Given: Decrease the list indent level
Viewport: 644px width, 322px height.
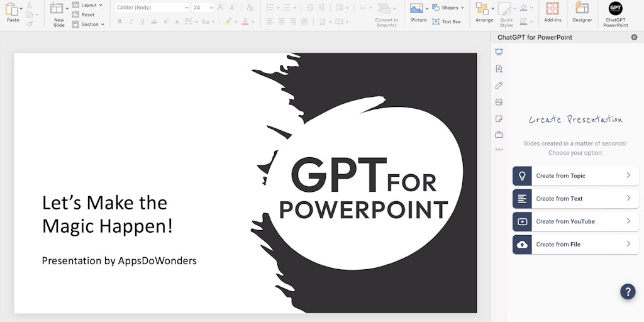Looking at the screenshot, I should pos(310,8).
